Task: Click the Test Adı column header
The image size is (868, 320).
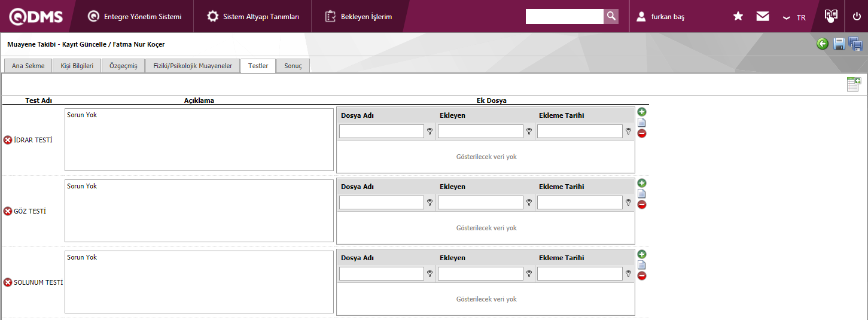Action: click(x=38, y=100)
